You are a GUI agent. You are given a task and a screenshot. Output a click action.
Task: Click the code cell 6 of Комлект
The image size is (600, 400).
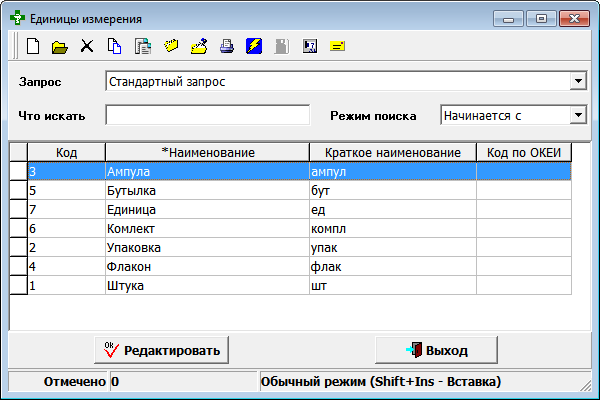click(x=67, y=229)
